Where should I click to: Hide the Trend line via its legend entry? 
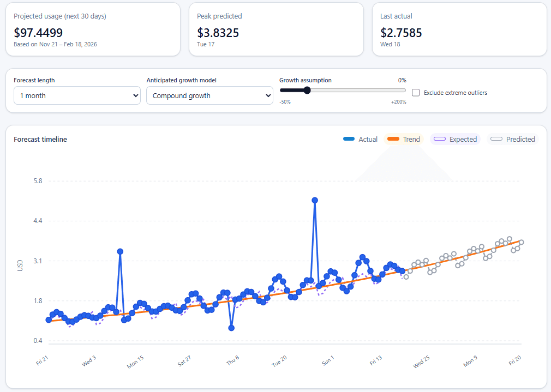click(404, 139)
